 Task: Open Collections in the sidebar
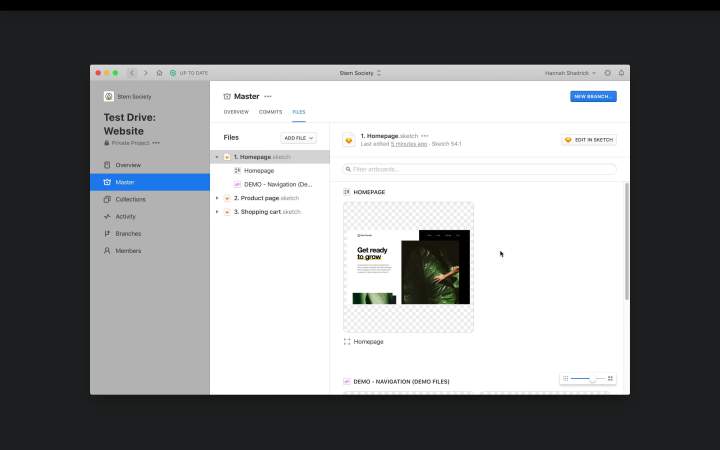(150, 199)
